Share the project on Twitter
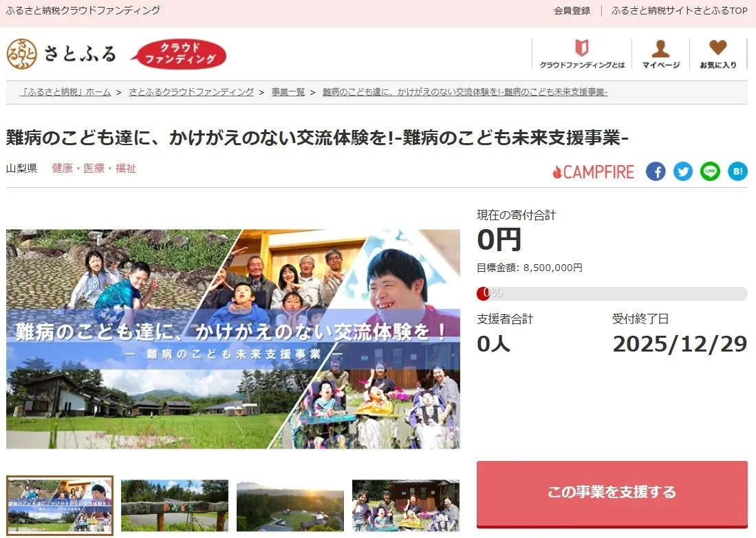Viewport: 756px width, 538px height. click(x=683, y=171)
